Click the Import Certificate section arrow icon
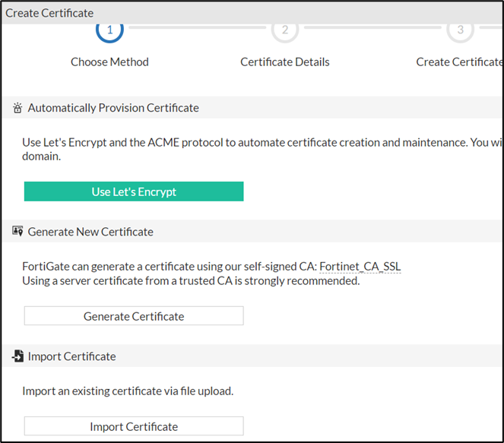 [17, 356]
